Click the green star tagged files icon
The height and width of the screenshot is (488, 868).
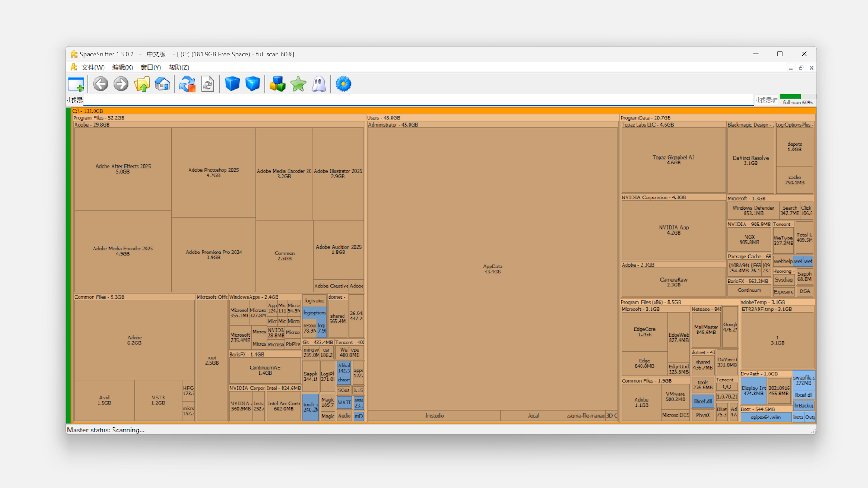pyautogui.click(x=298, y=84)
